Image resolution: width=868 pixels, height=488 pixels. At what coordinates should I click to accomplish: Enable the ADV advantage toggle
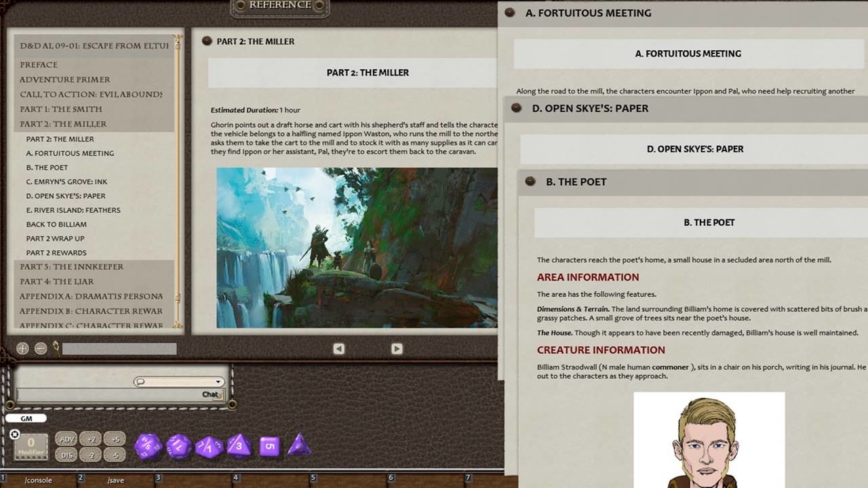tap(66, 439)
